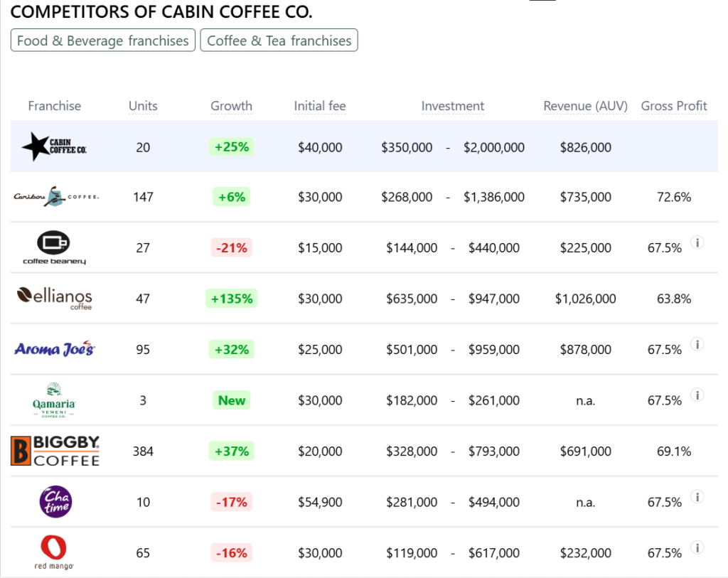This screenshot has height=578, width=728.
Task: Click the $20,000 initial fee
Action: [320, 451]
